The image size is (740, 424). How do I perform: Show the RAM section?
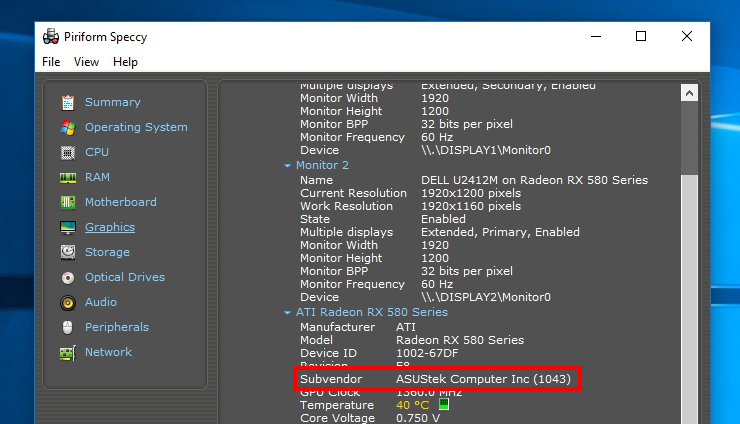pyautogui.click(x=97, y=177)
